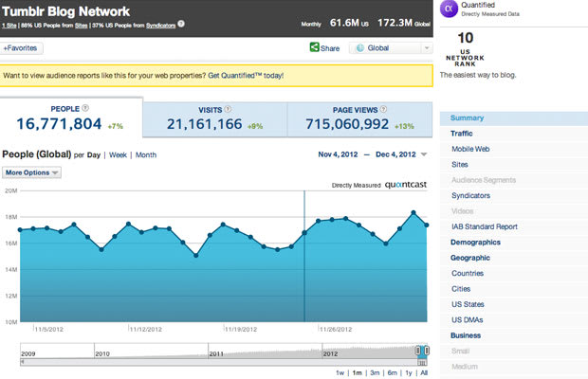588x379 pixels.
Task: Set chart range to 1m
Action: coord(357,372)
